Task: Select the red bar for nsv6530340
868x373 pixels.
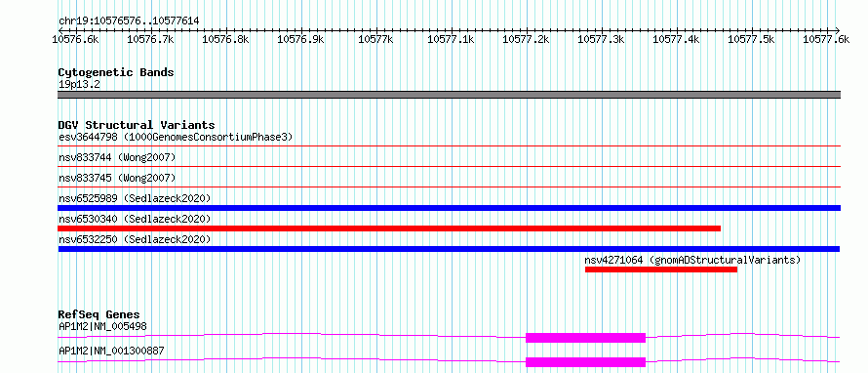Action: 389,228
